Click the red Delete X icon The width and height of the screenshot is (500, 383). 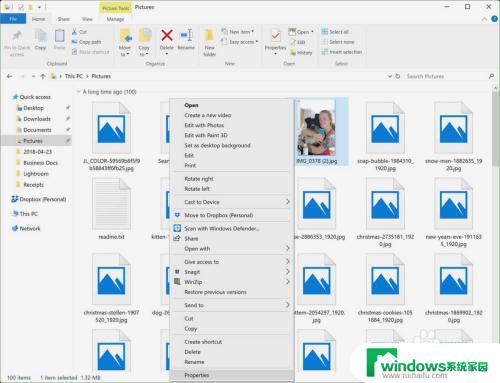point(167,35)
